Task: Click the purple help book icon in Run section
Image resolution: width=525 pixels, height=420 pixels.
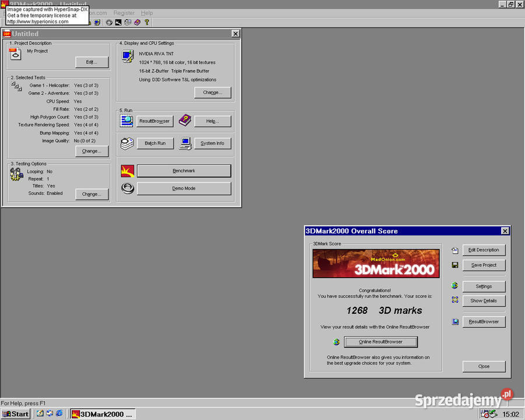Action: pyautogui.click(x=184, y=120)
